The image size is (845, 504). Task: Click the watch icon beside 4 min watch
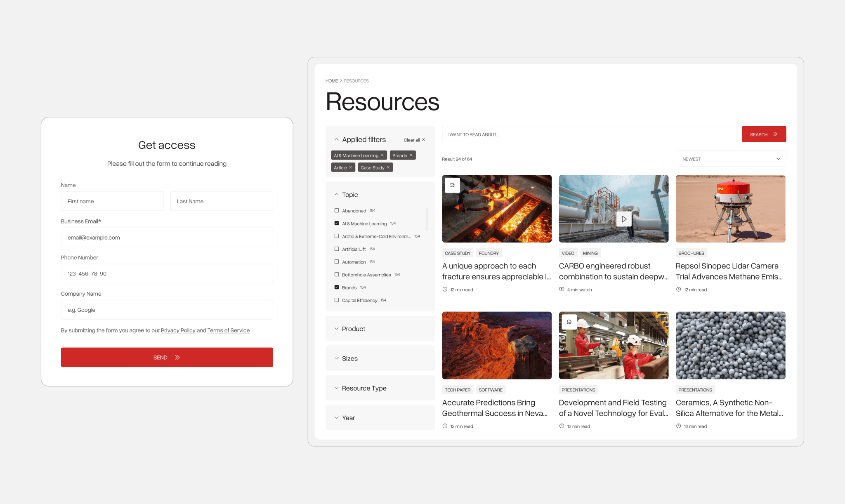[562, 289]
